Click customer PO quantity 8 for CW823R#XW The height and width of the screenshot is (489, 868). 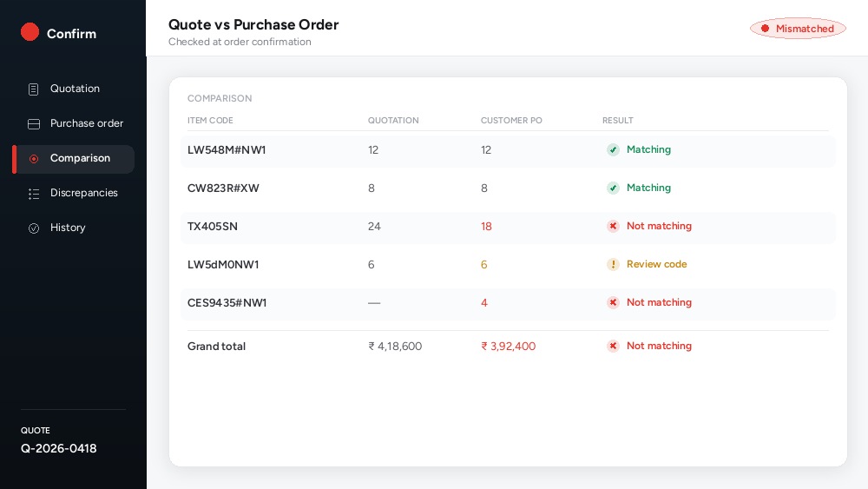click(x=484, y=188)
